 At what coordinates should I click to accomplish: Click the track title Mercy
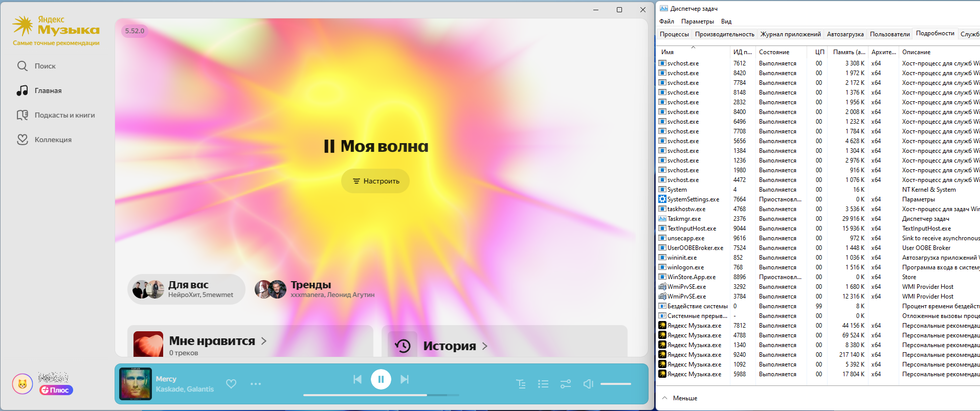pos(166,379)
